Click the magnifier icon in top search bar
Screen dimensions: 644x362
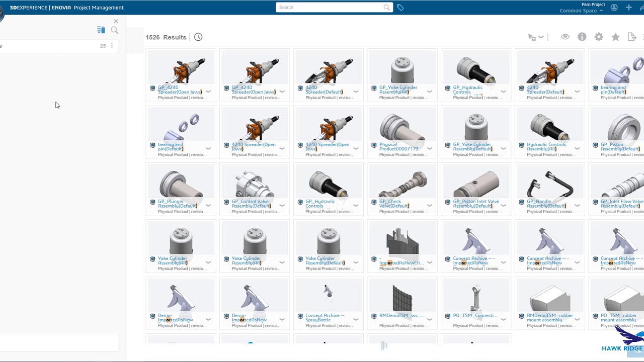[386, 8]
